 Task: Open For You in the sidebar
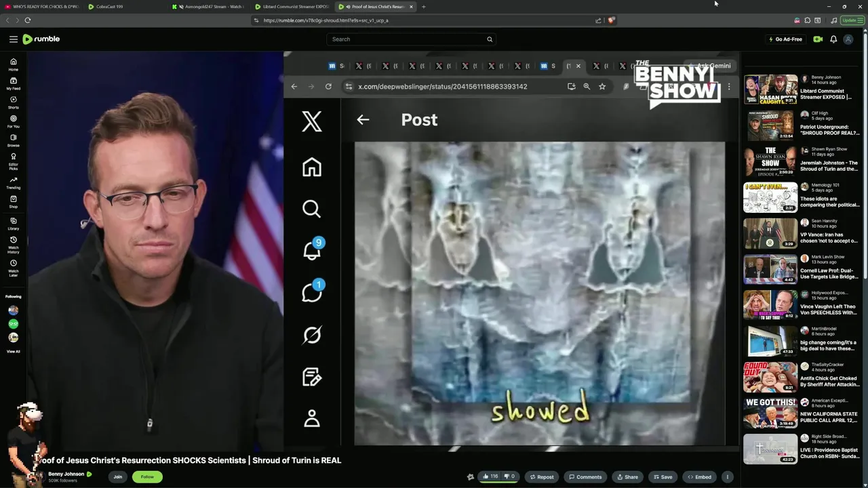pos(13,121)
